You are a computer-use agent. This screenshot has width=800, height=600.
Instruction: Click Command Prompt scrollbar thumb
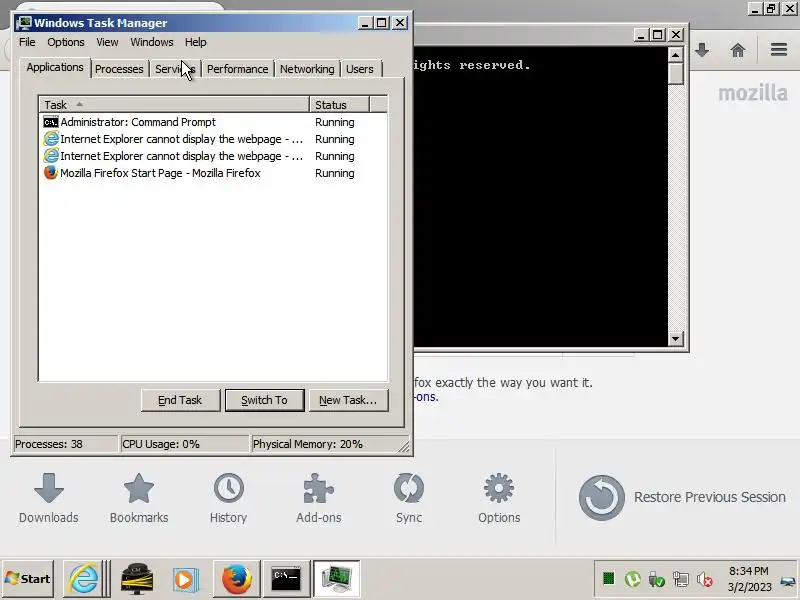(x=676, y=73)
